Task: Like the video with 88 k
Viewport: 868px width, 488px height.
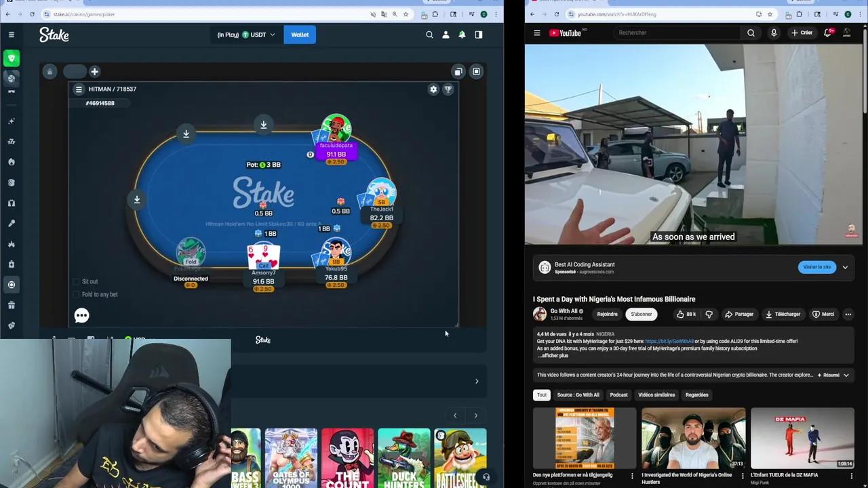Action: [x=686, y=314]
